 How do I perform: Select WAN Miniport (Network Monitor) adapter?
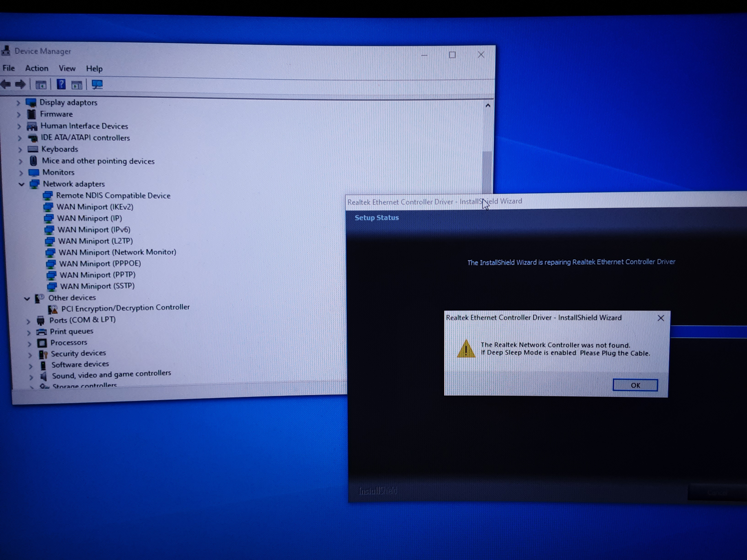117,252
